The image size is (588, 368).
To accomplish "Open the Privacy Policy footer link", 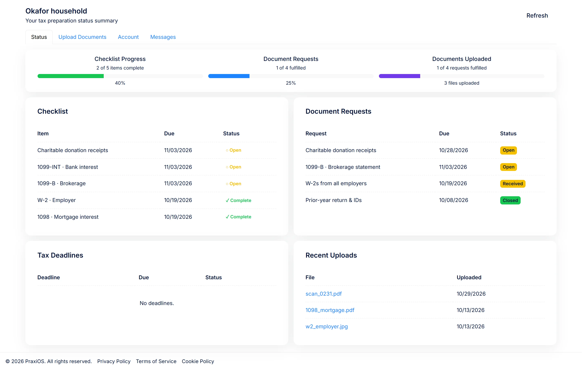I will tap(114, 361).
